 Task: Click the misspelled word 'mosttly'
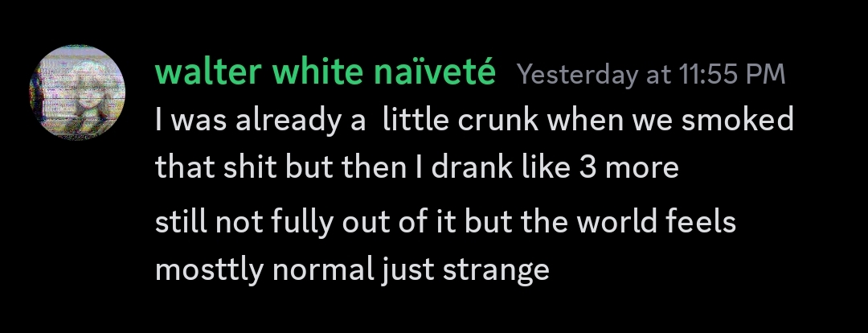209,269
